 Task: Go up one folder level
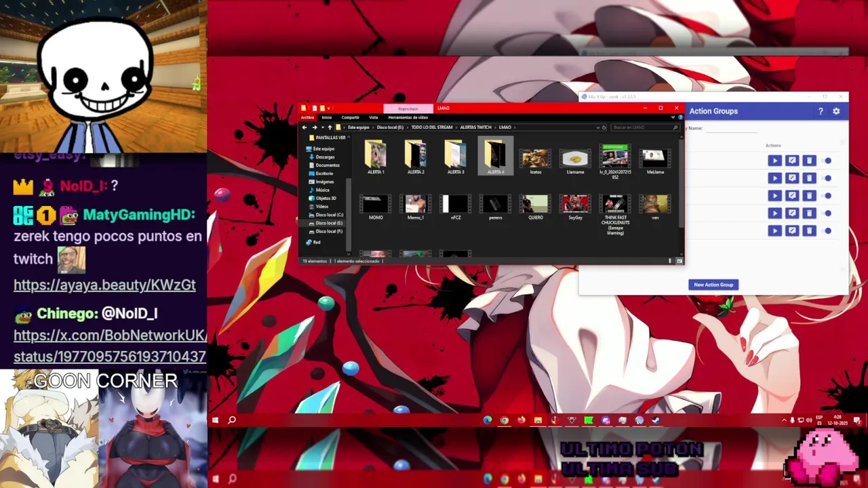point(330,127)
